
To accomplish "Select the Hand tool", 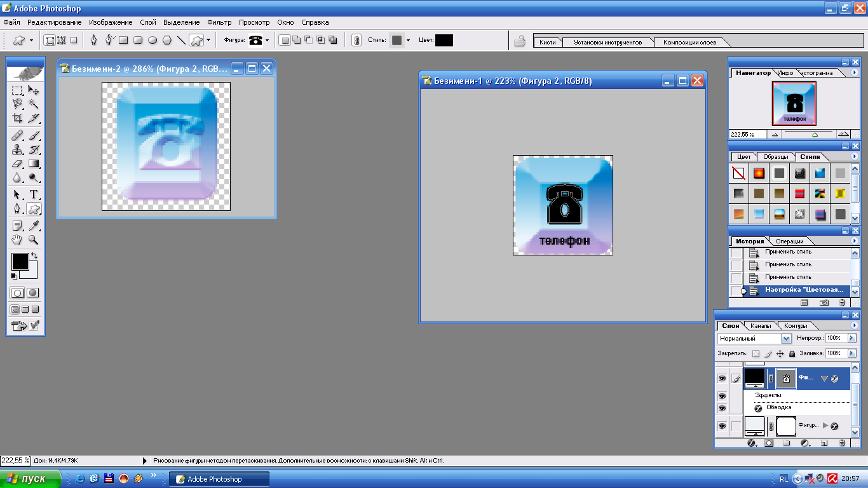I will 18,240.
